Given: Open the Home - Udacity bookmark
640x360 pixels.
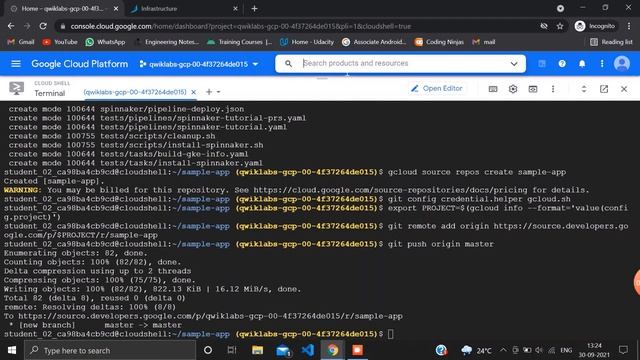Looking at the screenshot, I should [x=307, y=42].
